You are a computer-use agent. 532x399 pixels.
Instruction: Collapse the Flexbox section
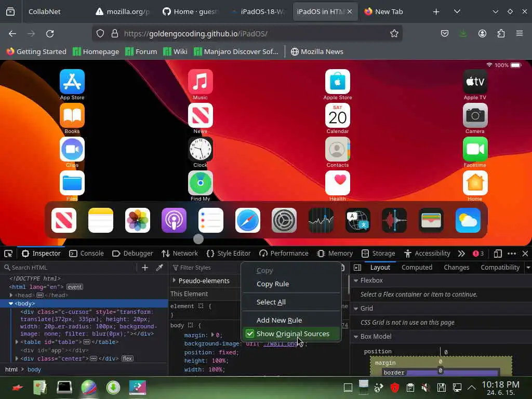click(x=356, y=281)
